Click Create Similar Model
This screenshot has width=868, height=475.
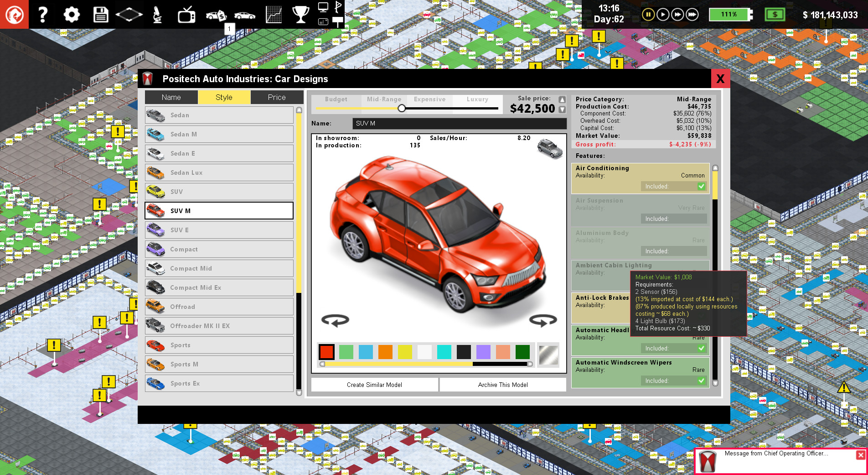(x=374, y=385)
